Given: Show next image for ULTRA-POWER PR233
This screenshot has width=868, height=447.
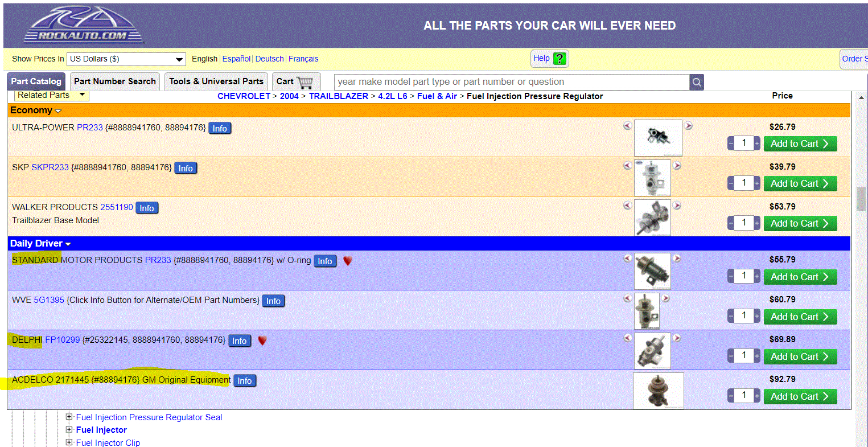Looking at the screenshot, I should tap(688, 126).
